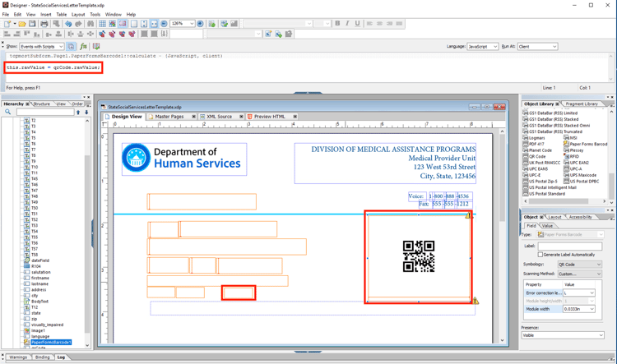Select RFID object in Object Library
This screenshot has width=617, height=364.
coord(572,156)
